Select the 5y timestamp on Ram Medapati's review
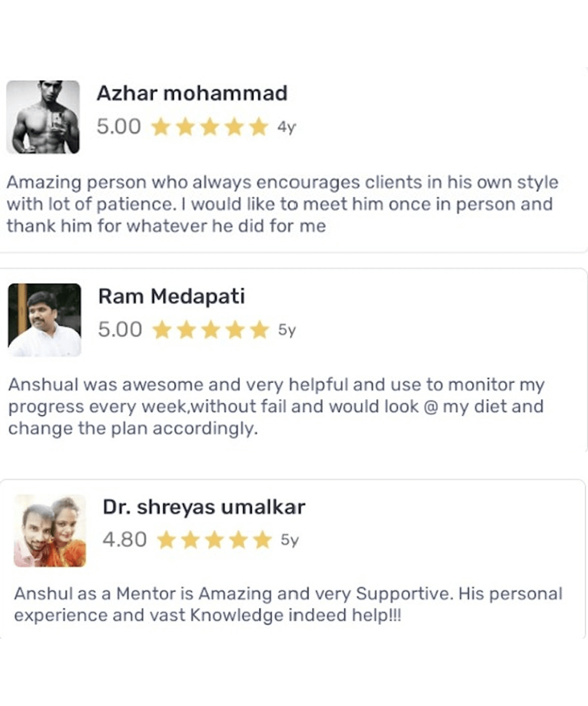Viewport: 588px width, 706px height. [x=287, y=331]
